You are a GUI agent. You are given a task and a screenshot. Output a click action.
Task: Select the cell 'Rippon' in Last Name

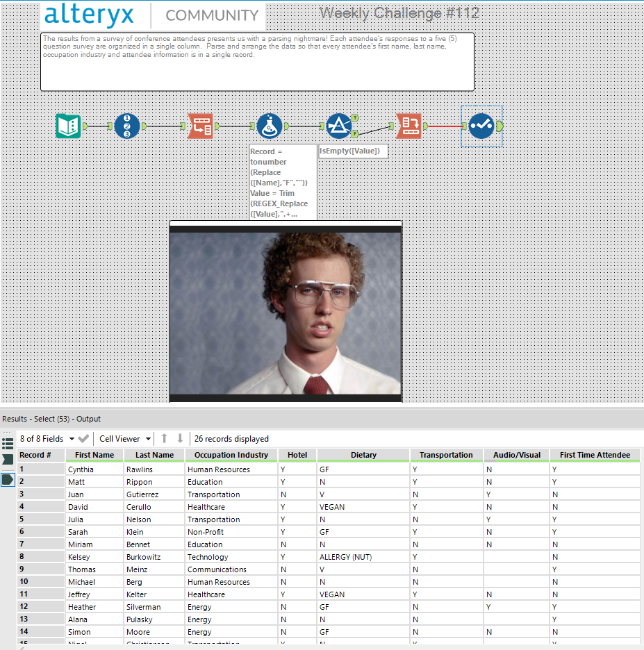click(x=154, y=482)
